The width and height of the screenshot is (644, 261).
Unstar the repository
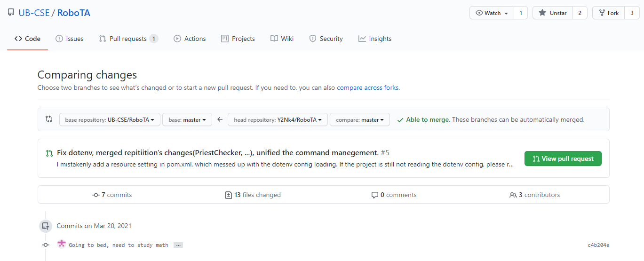[553, 13]
